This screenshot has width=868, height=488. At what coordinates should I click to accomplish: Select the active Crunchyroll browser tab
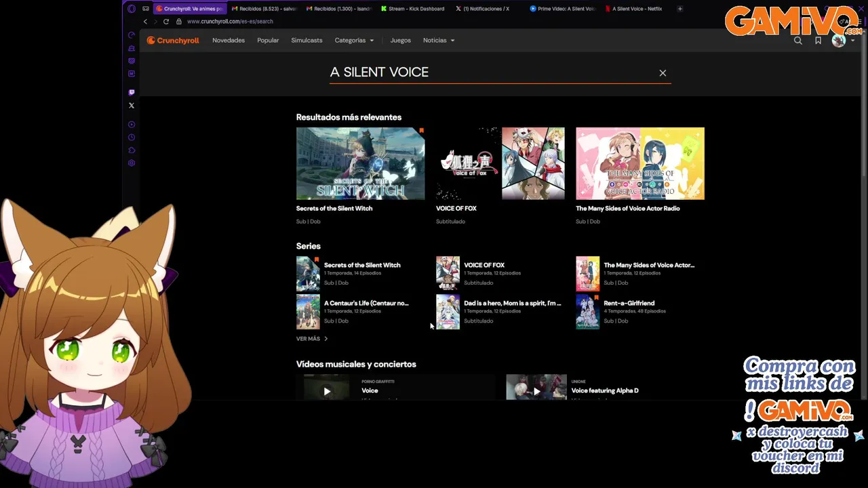189,9
